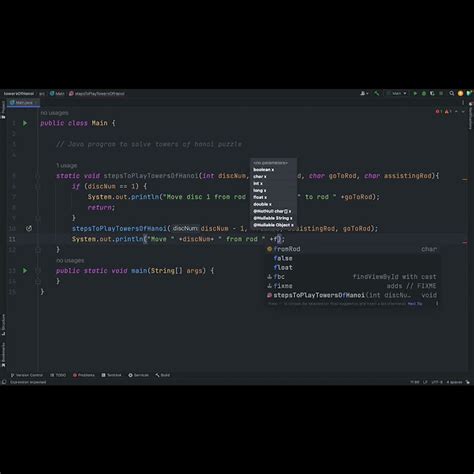Toggle the Project tool window sidebar
The image size is (474, 474).
coord(3,109)
